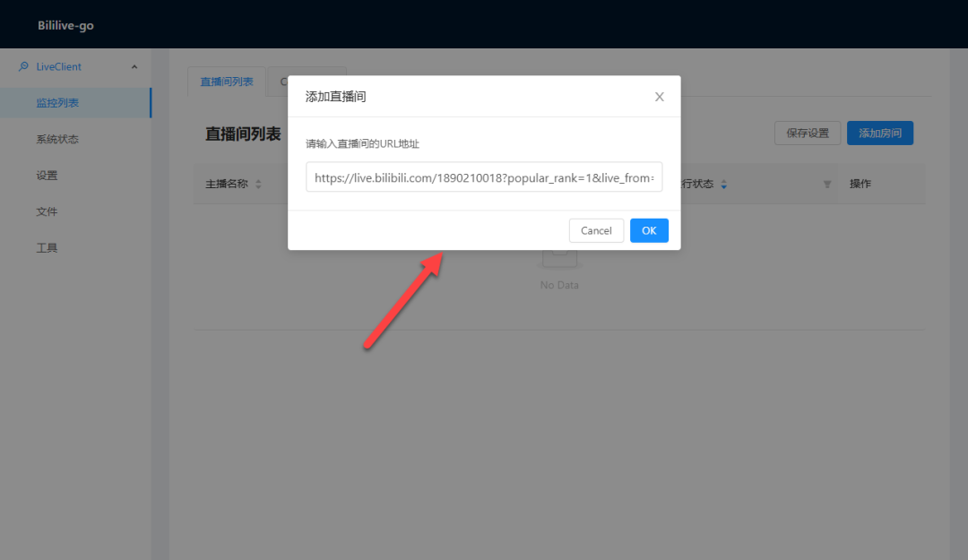
Task: Sort by 主播名称 column arrows
Action: (259, 184)
